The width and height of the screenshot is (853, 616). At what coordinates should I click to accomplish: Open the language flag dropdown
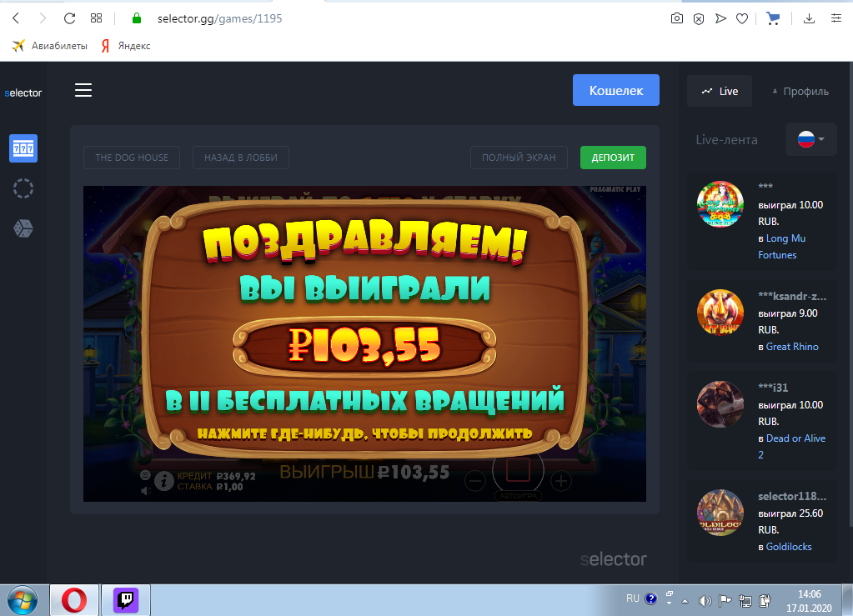(810, 139)
